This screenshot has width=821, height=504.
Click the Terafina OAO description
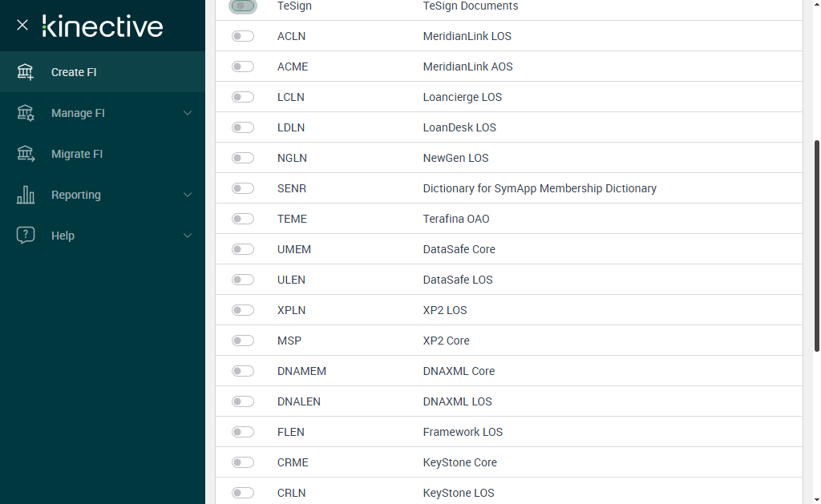click(x=456, y=219)
